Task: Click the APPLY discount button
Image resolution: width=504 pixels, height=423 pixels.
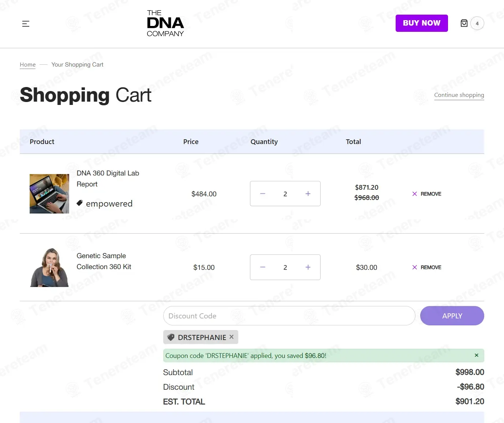Action: pyautogui.click(x=452, y=316)
